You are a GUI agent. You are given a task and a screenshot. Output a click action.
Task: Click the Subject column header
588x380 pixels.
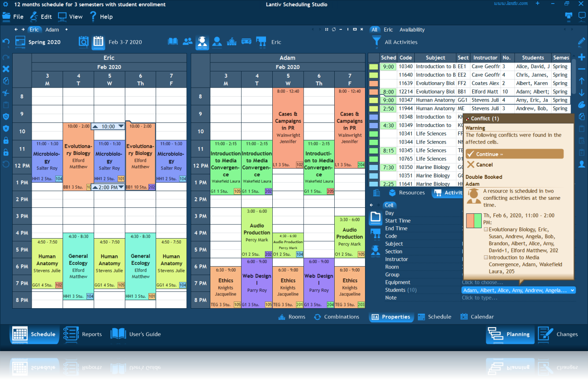435,58
